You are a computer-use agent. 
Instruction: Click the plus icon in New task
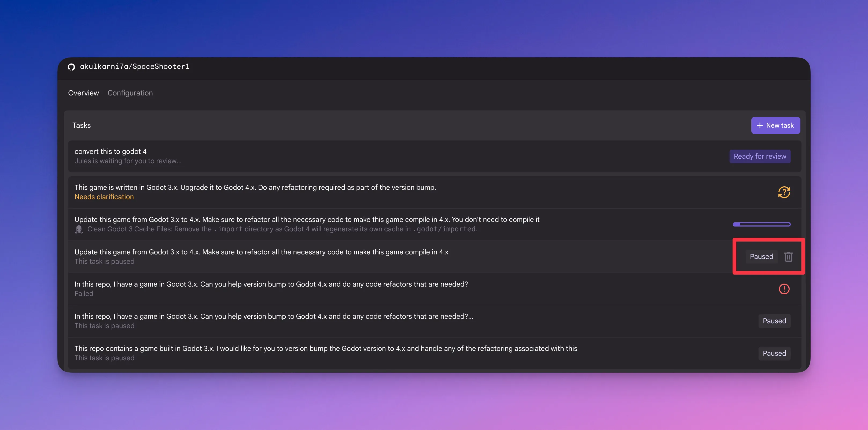[760, 126]
